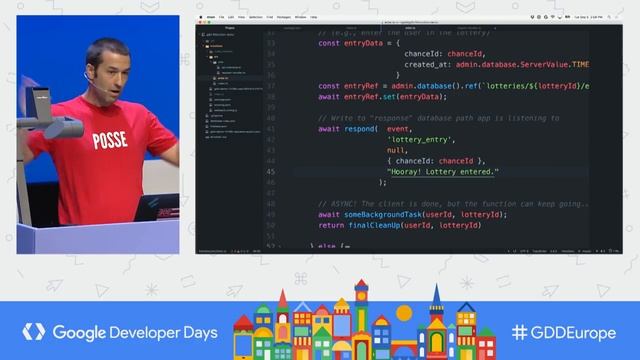The height and width of the screenshot is (360, 640).
Task: Open the Edit menu
Action: tap(231, 17)
